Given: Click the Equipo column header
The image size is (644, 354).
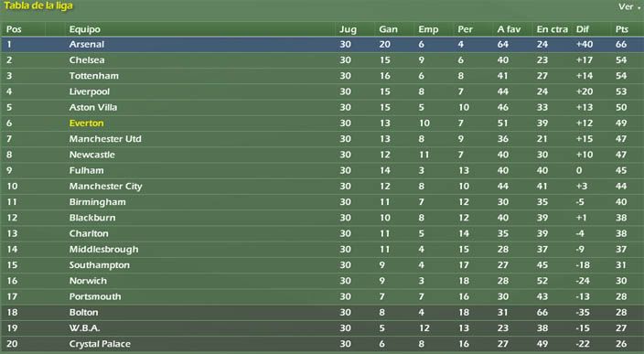Looking at the screenshot, I should pos(84,29).
